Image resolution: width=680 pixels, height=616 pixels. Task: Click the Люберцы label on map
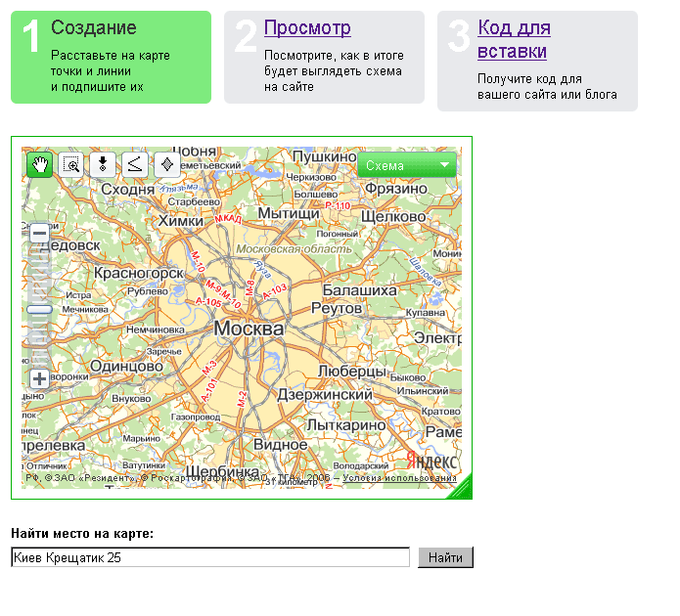351,372
